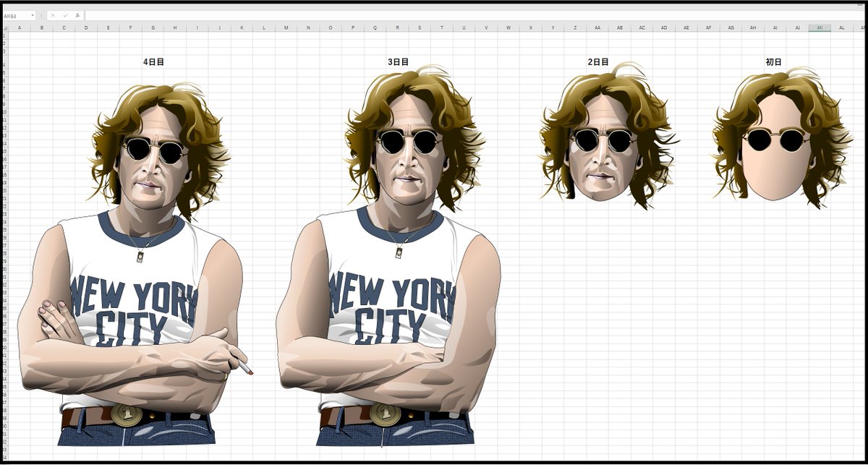Click the Insert Function fx icon
The image size is (868, 465).
(77, 15)
